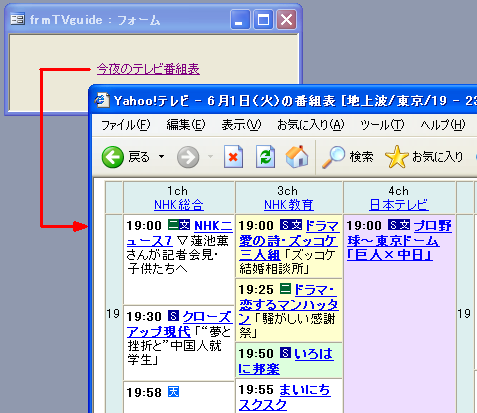
Task: Open the 日本テレビ channel link
Action: 399,205
